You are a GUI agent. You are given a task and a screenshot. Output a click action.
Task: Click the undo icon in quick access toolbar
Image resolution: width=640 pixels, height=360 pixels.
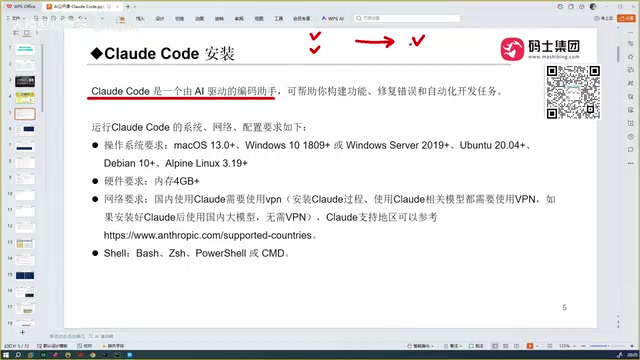[x=80, y=18]
